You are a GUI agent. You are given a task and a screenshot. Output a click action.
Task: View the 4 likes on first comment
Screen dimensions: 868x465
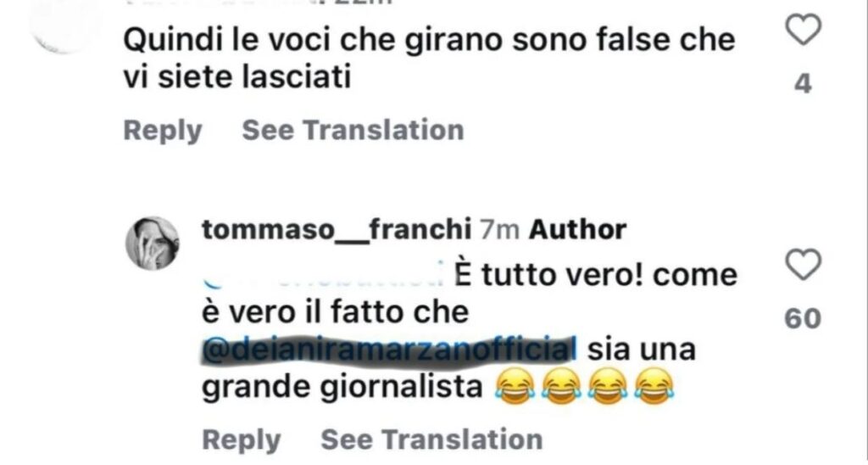(x=803, y=84)
